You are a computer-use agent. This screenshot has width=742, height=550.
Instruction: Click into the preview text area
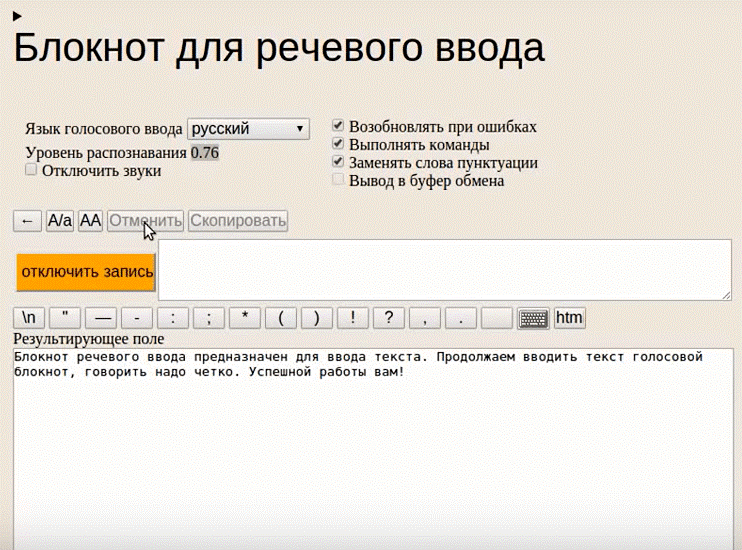445,270
